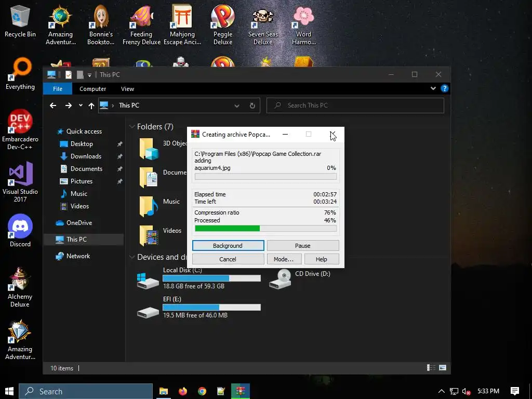Click the Notepad++ taskbar icon
The height and width of the screenshot is (399, 532).
[221, 391]
